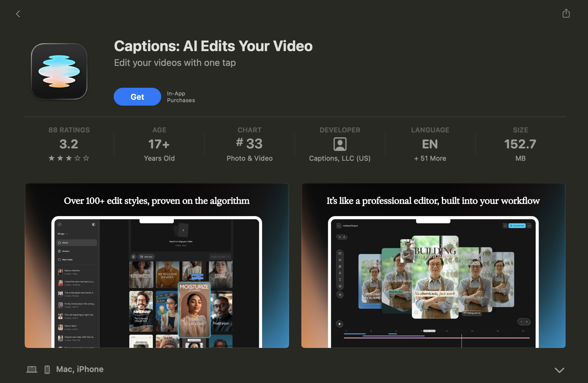Open the Photo & Video category
Viewport: 588px width, 383px height.
[x=250, y=158]
